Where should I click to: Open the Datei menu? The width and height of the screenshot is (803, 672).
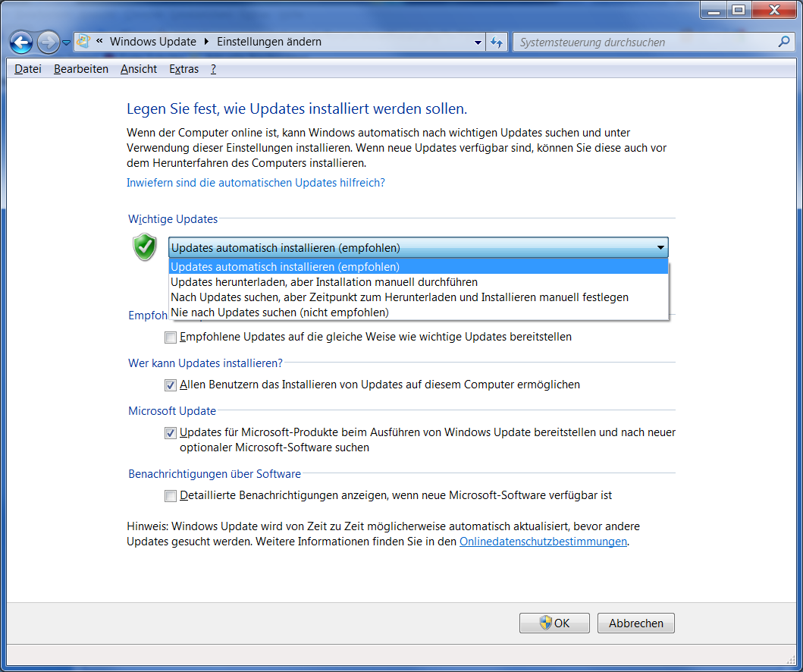pos(27,69)
